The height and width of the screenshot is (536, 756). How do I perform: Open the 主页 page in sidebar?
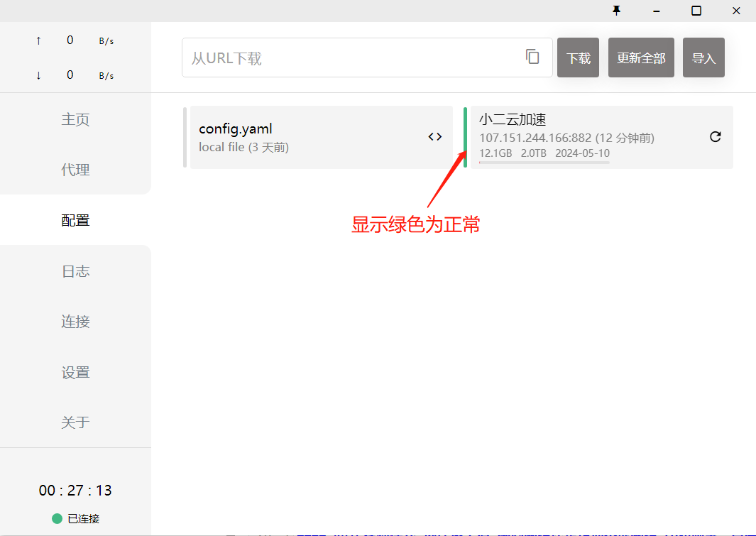(75, 119)
